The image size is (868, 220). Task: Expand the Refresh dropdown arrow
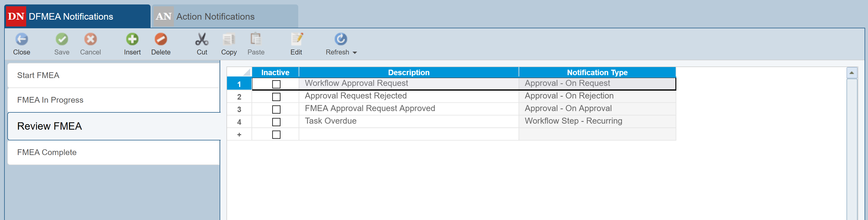(355, 53)
